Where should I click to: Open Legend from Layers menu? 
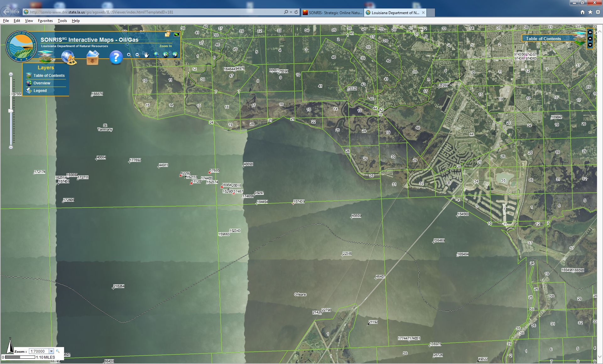coord(40,91)
